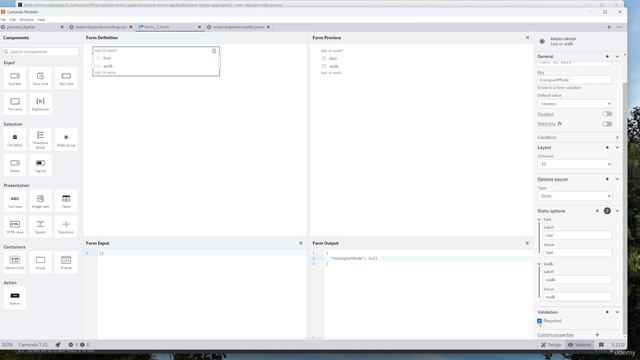Switch to Design mode
640x360 pixels.
click(x=551, y=345)
